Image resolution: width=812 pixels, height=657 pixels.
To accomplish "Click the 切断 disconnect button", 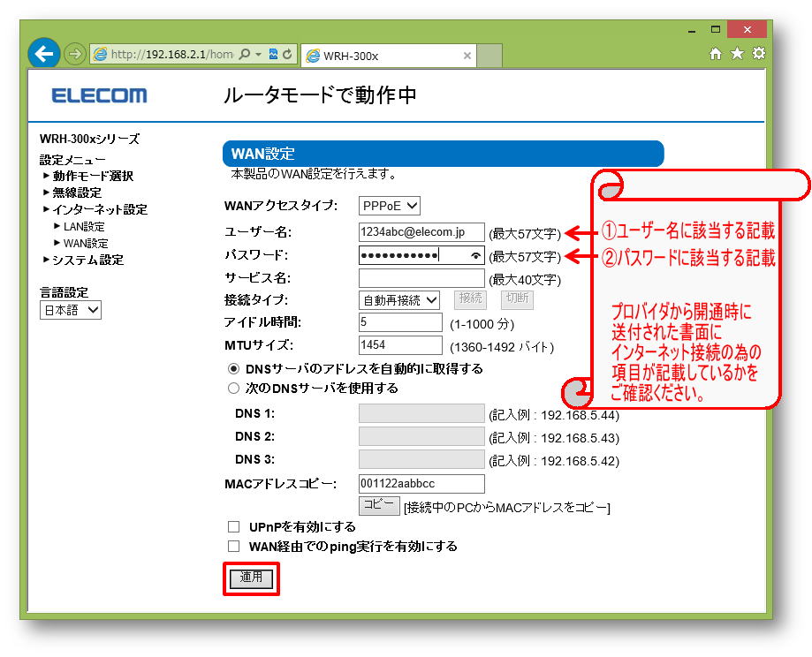I will click(x=517, y=298).
